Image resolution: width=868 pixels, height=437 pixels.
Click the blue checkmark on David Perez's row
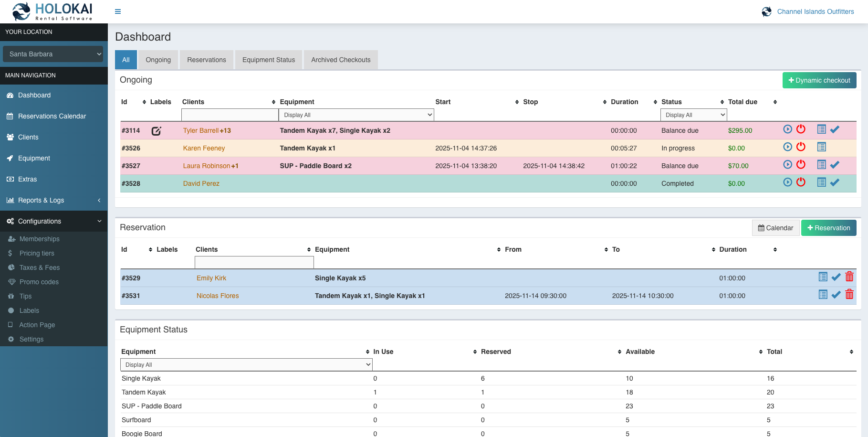point(835,182)
